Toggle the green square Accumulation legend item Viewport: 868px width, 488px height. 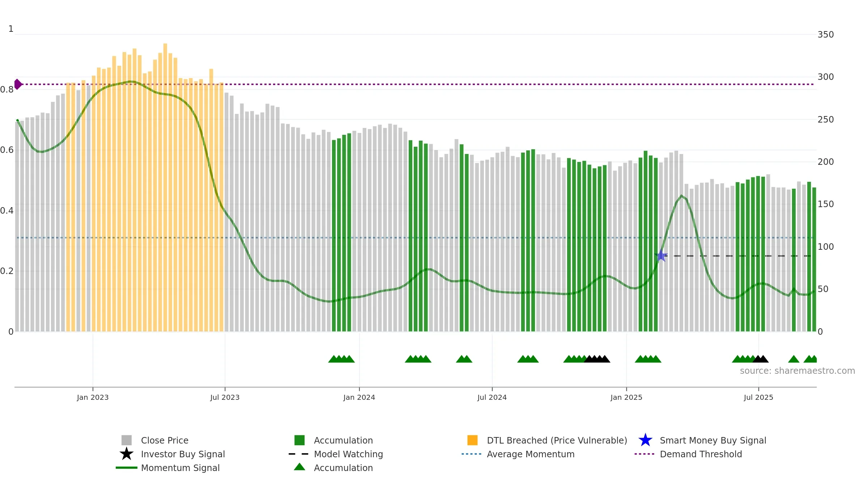coord(333,440)
